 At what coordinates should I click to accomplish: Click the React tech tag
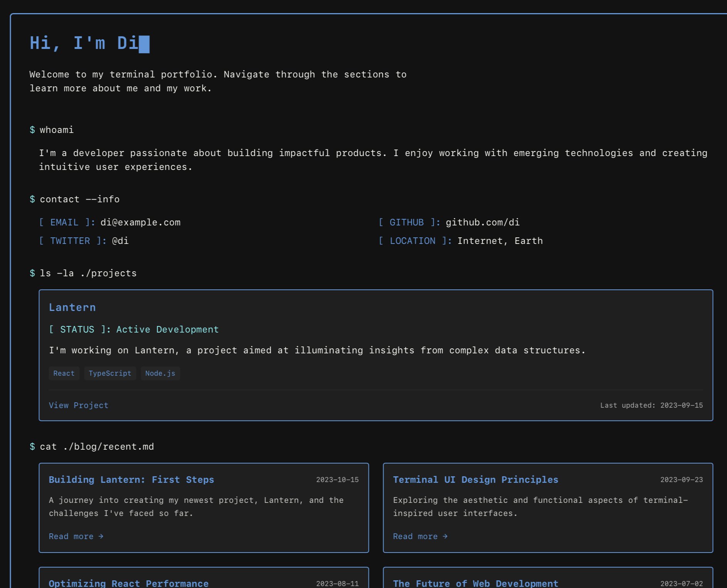tap(64, 373)
